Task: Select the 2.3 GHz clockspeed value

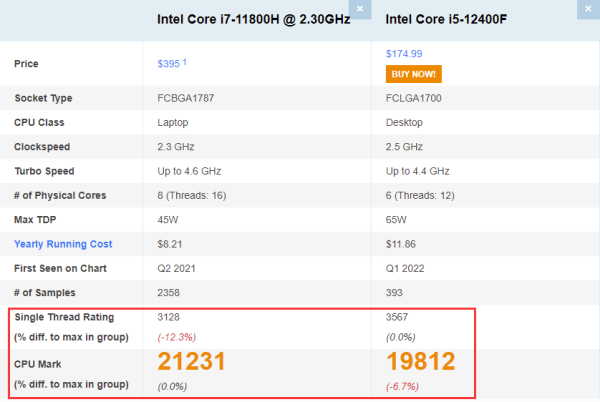Action: point(176,147)
